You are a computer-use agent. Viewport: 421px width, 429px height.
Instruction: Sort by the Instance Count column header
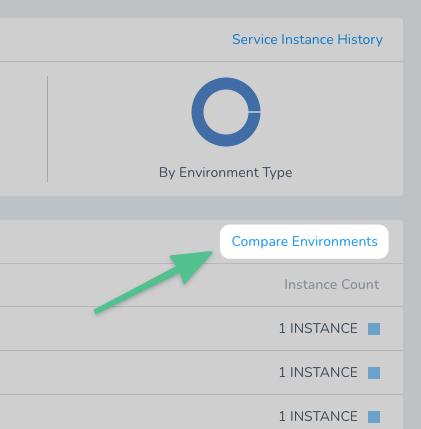(x=331, y=284)
